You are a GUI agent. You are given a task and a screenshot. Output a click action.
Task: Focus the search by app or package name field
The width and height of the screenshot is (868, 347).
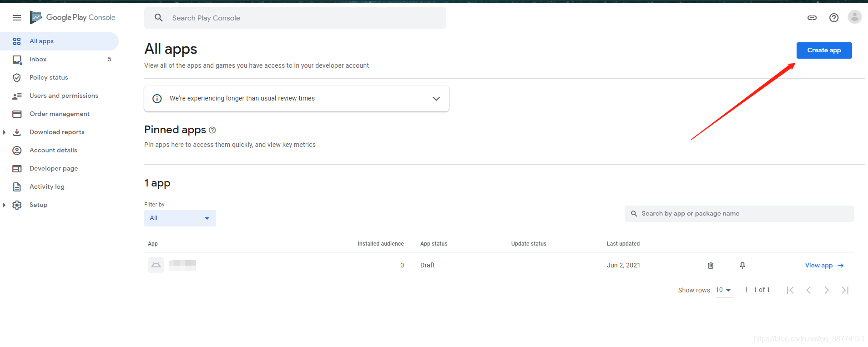point(739,214)
